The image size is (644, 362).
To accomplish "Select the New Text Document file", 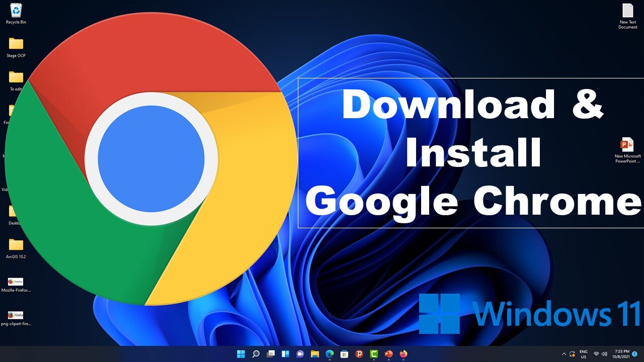I will tap(628, 16).
